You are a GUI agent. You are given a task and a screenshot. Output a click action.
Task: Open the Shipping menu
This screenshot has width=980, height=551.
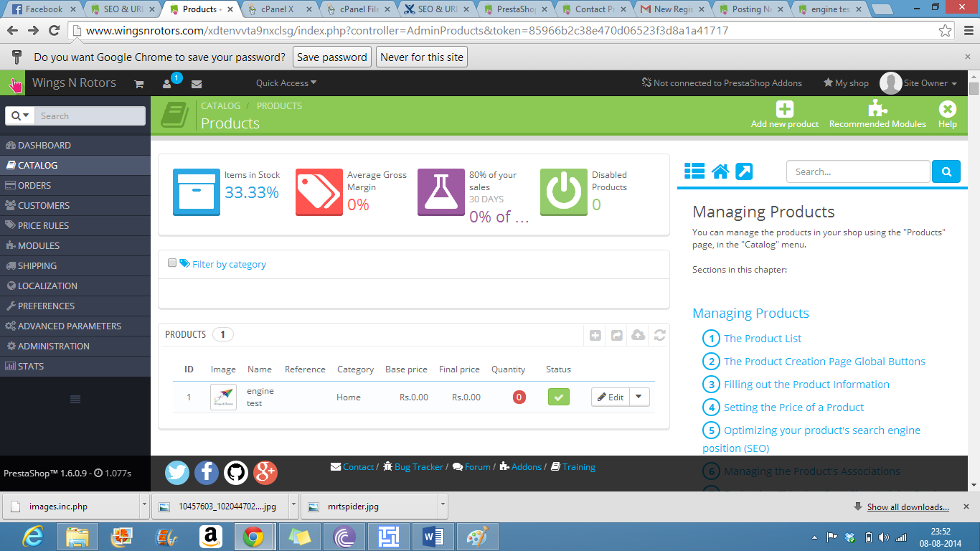75,265
